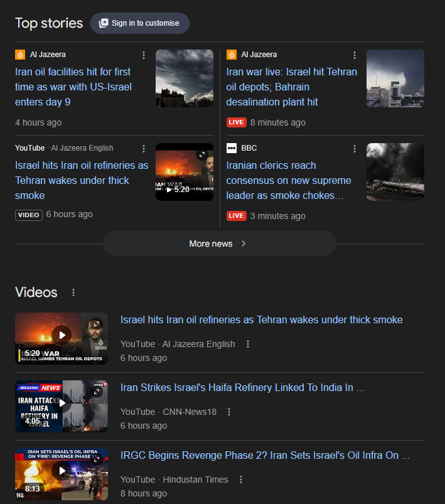Open options menu for YouTube Al Jazeera English top story
The height and width of the screenshot is (504, 445).
click(144, 149)
